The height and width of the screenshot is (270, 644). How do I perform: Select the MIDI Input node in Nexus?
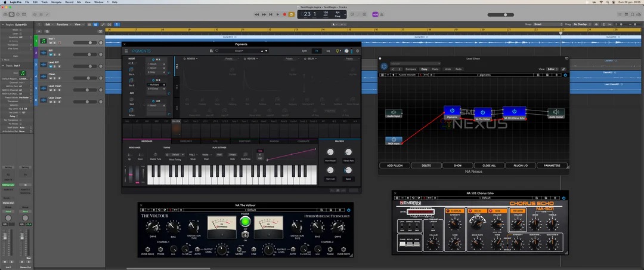(394, 141)
